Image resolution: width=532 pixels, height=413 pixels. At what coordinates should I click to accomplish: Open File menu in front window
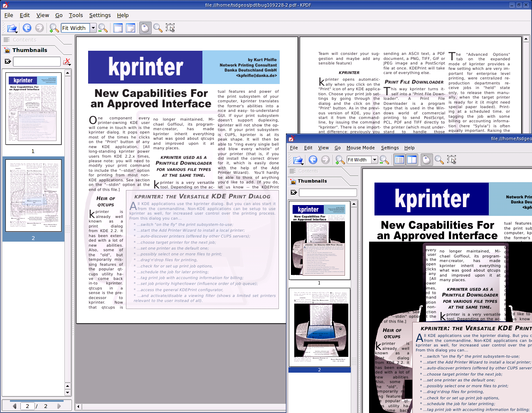(294, 148)
